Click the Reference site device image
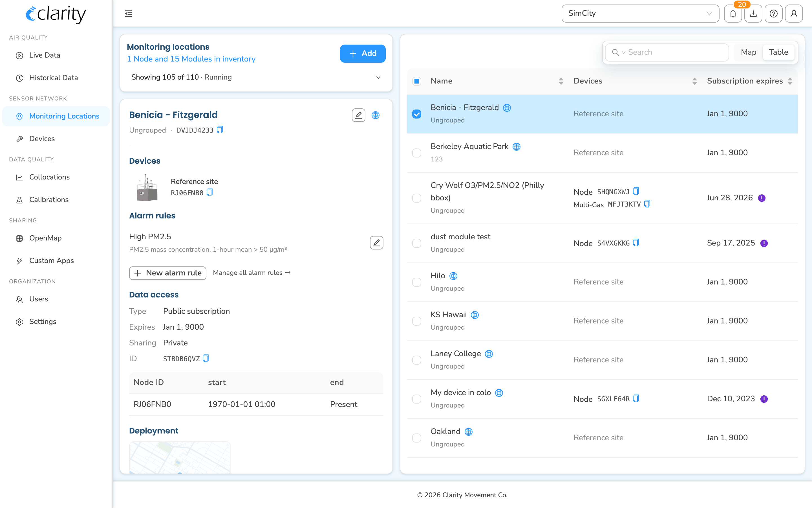 (x=147, y=187)
